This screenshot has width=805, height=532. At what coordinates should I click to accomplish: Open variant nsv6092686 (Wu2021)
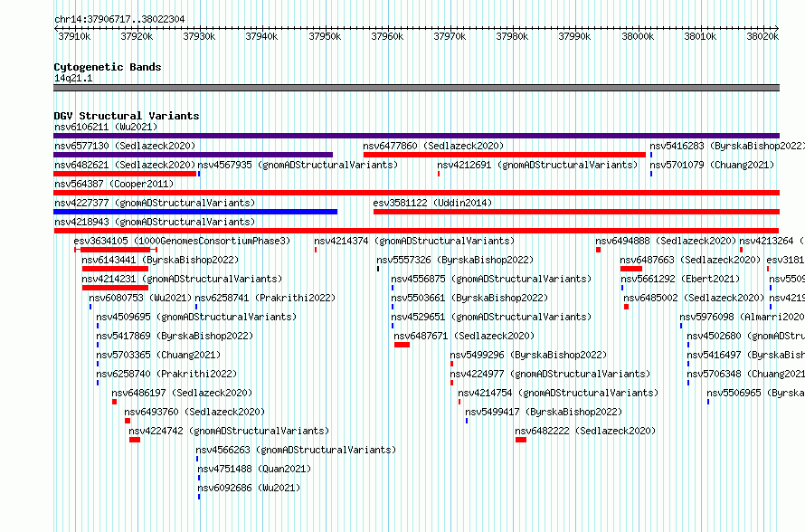click(x=249, y=488)
